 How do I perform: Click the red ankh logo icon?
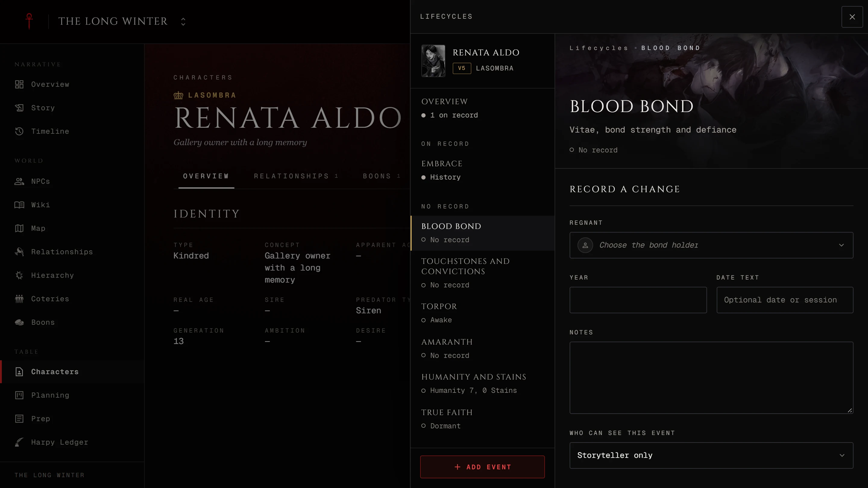[29, 21]
